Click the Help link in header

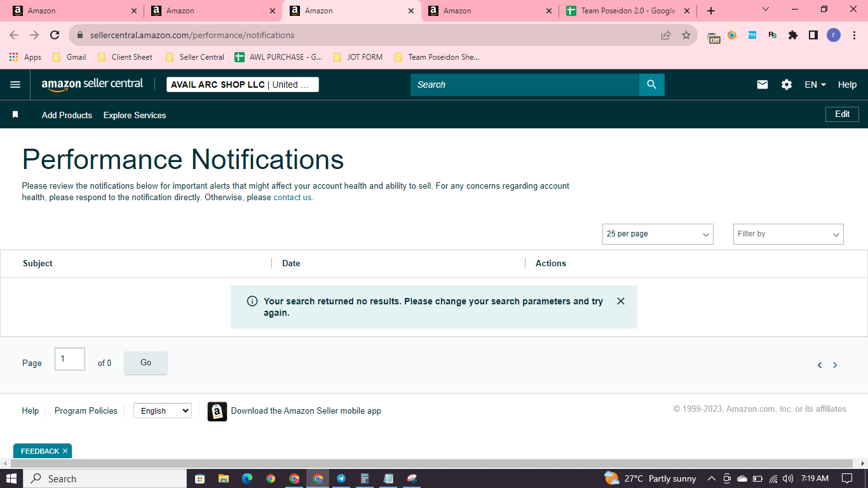[x=847, y=85]
